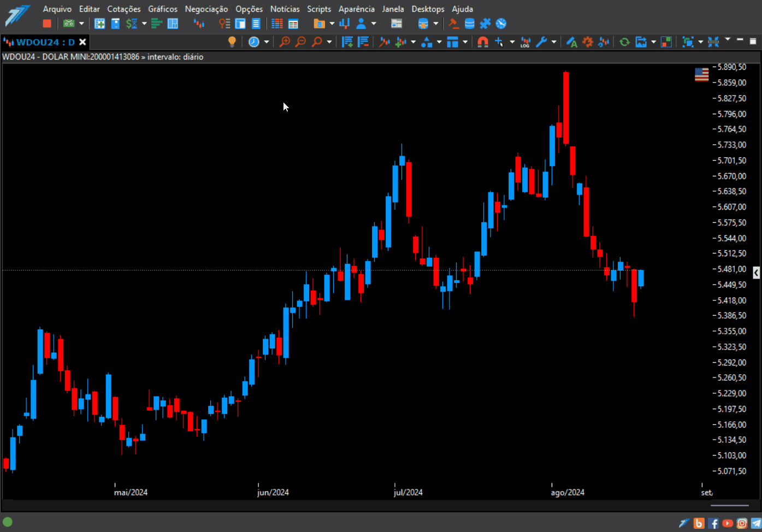This screenshot has height=532, width=762.
Task: Click the green horizontal bars icon
Action: 157,23
